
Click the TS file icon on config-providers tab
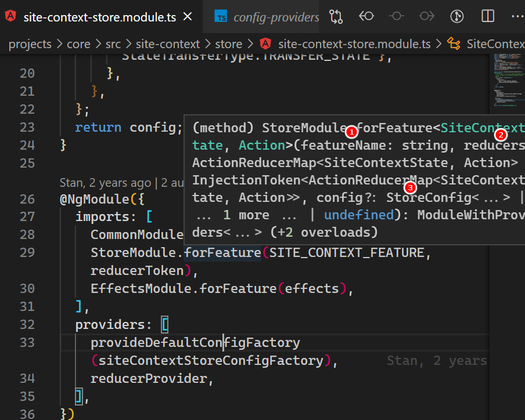pyautogui.click(x=221, y=16)
